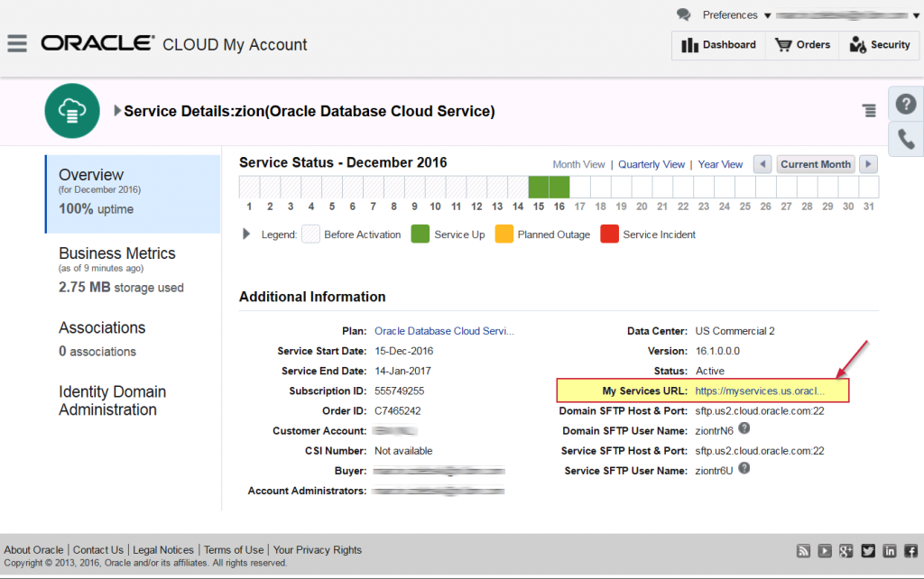Click the Current Month button
This screenshot has height=579, width=924.
815,164
